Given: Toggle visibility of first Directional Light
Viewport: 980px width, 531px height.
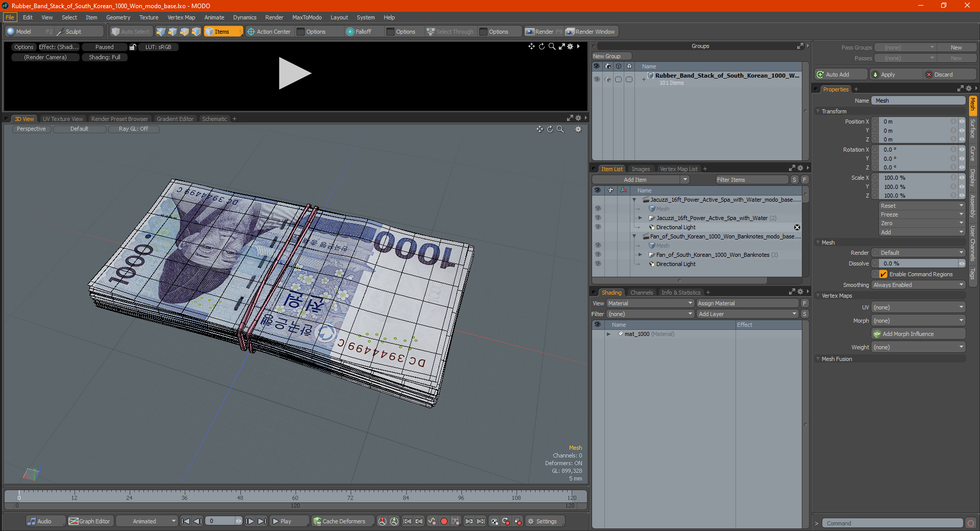Looking at the screenshot, I should point(598,227).
